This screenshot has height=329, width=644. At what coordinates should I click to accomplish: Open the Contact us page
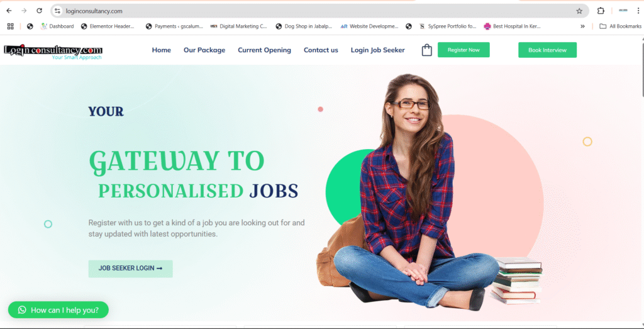pyautogui.click(x=321, y=50)
